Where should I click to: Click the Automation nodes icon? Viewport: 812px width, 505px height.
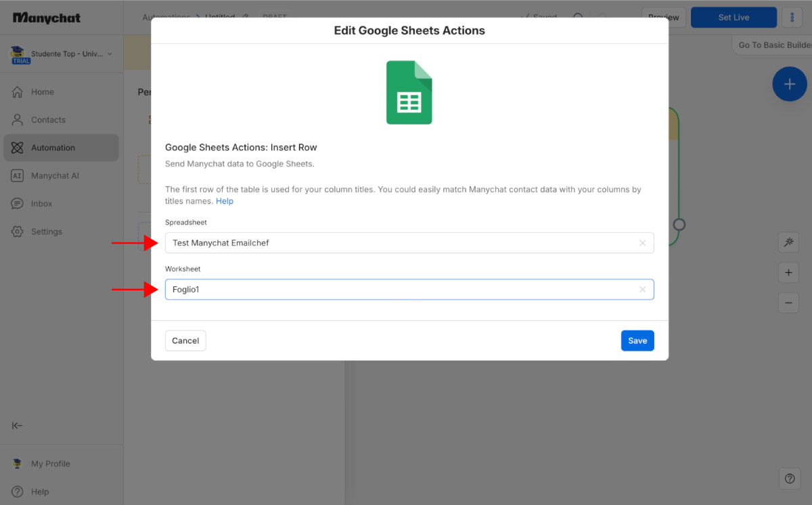coord(18,148)
